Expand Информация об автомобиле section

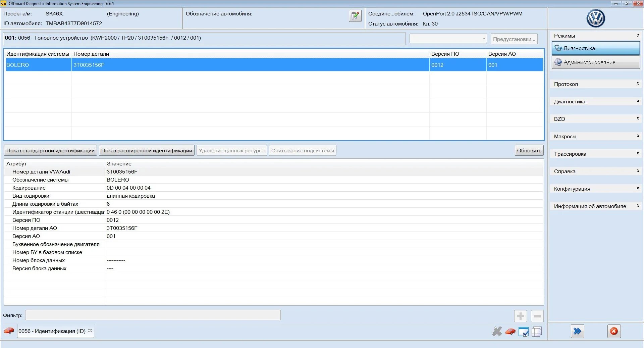pos(638,206)
